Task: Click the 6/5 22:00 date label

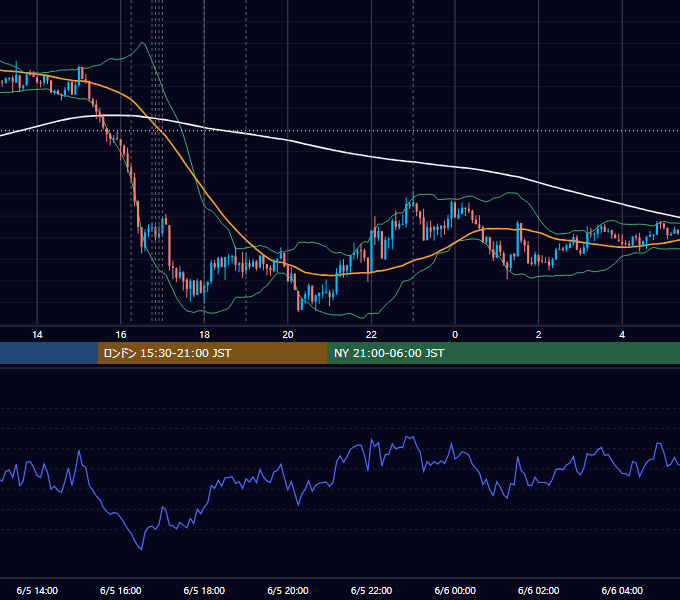Action: [x=371, y=590]
